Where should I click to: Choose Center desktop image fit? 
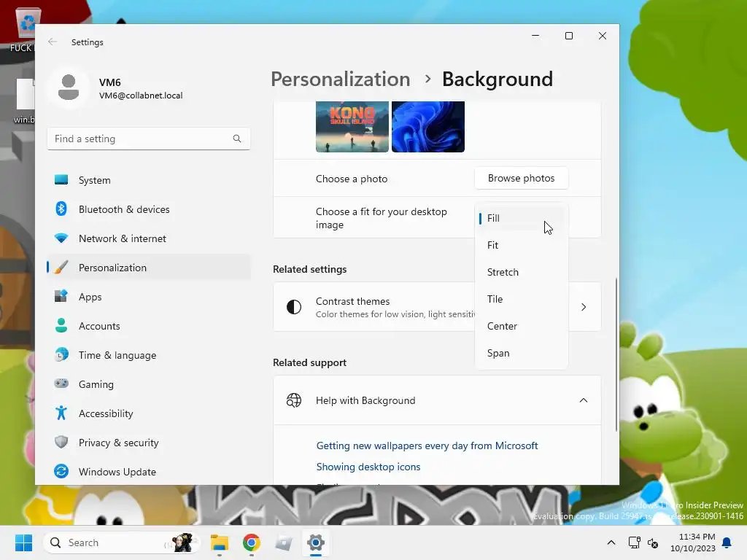[x=522, y=326]
